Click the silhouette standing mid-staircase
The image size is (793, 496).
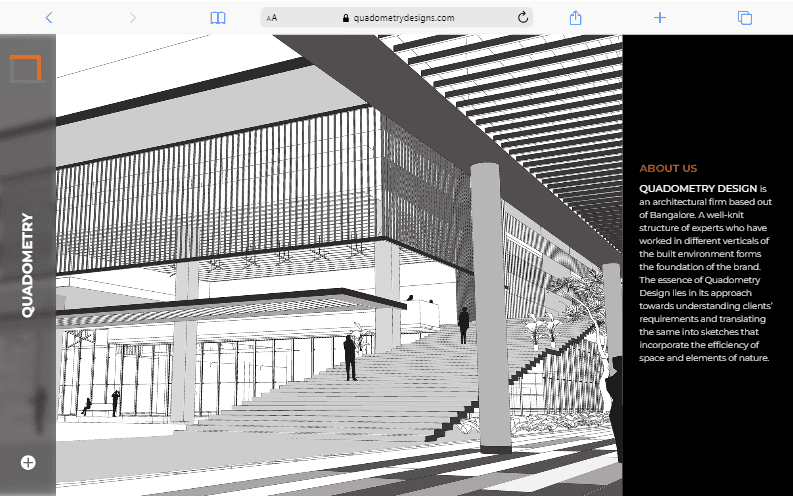coord(350,357)
